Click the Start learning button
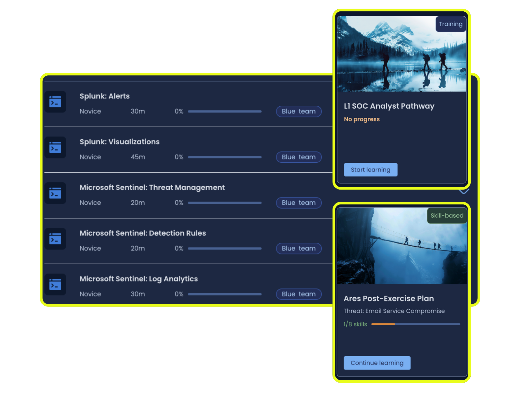 click(370, 170)
